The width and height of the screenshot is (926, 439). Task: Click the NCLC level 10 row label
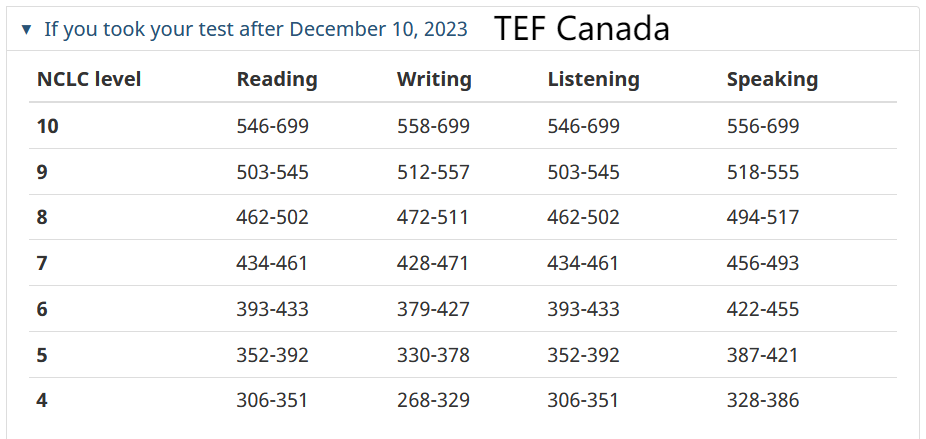[x=48, y=126]
